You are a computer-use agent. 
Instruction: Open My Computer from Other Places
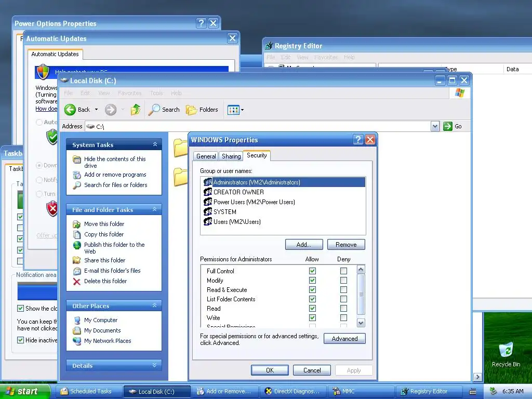coord(100,320)
